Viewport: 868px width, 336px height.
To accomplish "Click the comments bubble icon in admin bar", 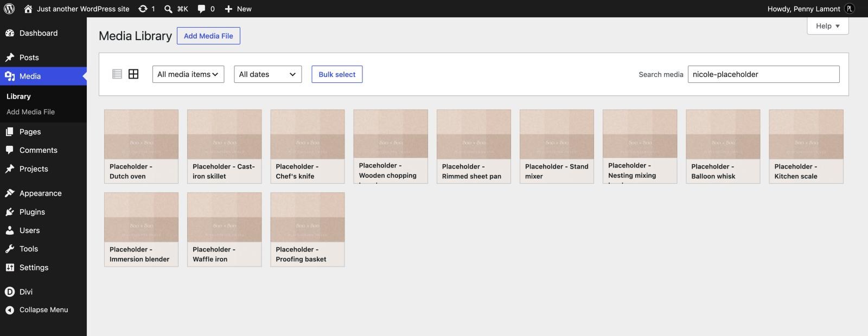I will coord(201,9).
